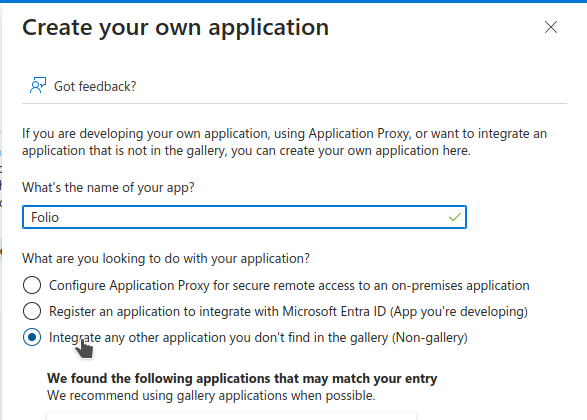This screenshot has width=587, height=420.
Task: Click 'We recommend using gallery applications' text
Action: tap(211, 396)
